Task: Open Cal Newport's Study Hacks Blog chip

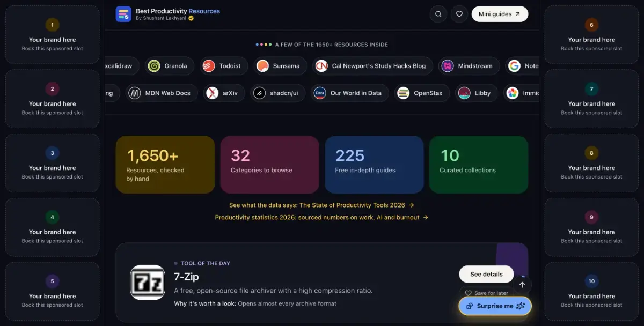Action: [x=371, y=66]
